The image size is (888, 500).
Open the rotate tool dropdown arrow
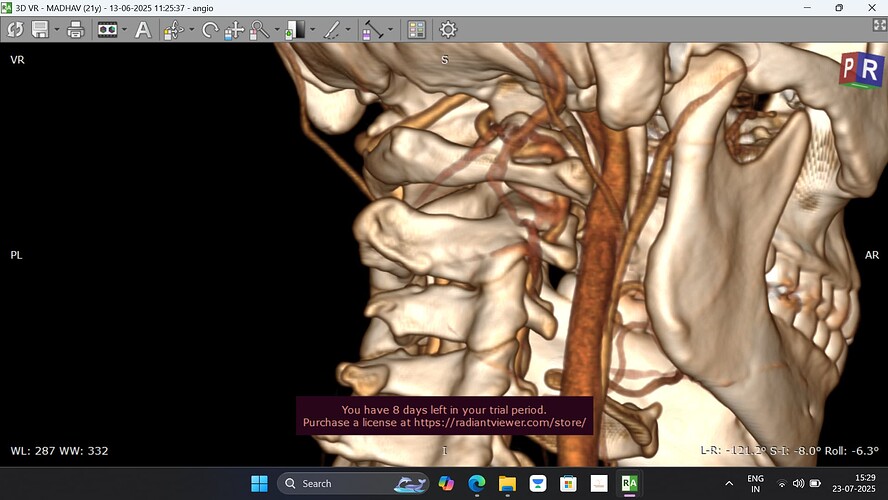click(x=191, y=29)
